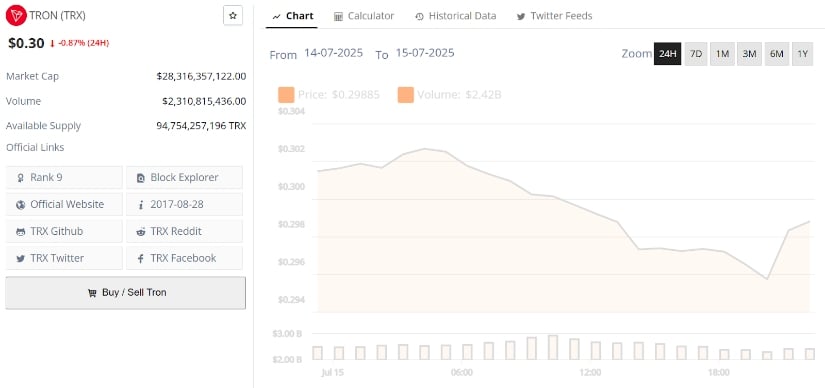Set chart zoom to 1M

point(722,54)
